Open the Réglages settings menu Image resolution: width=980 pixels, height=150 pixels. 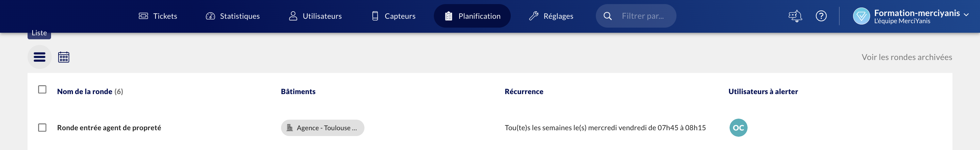click(551, 16)
